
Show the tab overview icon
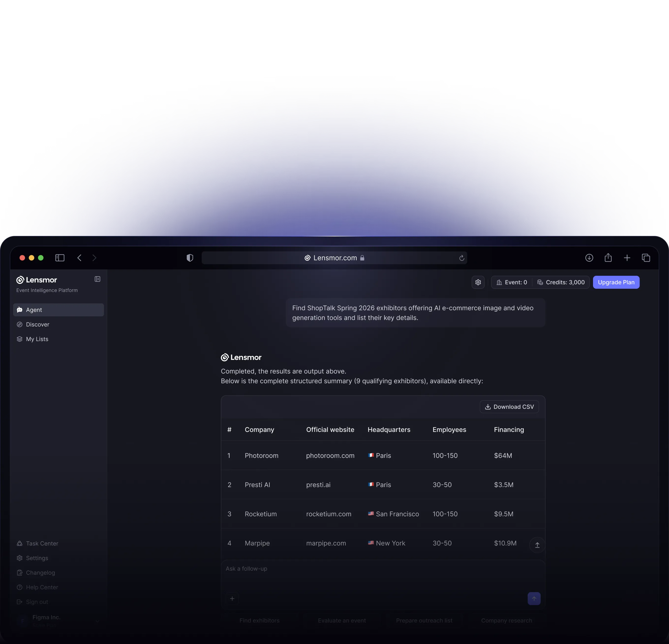645,258
